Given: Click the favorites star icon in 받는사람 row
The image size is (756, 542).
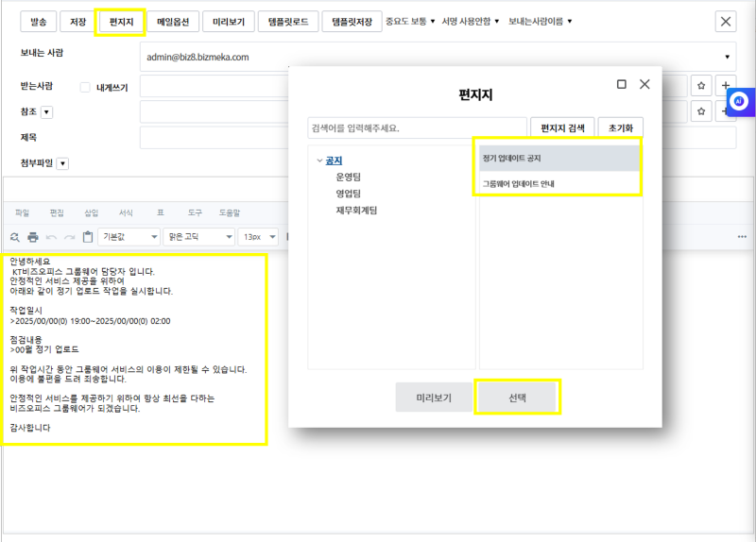Looking at the screenshot, I should coord(701,86).
